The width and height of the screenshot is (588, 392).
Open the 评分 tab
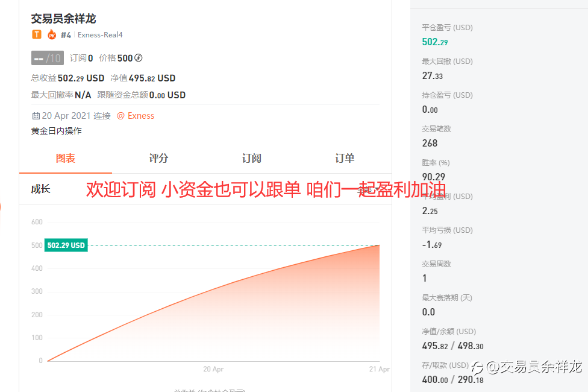point(158,159)
